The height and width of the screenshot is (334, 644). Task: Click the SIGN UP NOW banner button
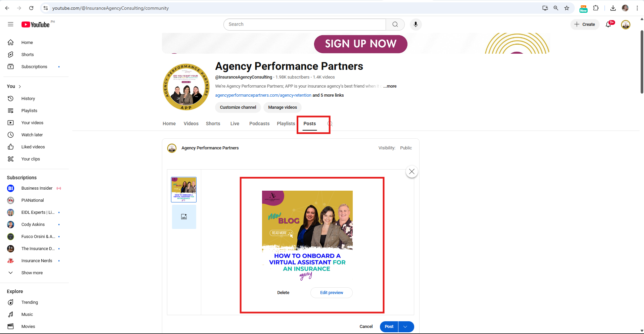[x=360, y=44]
